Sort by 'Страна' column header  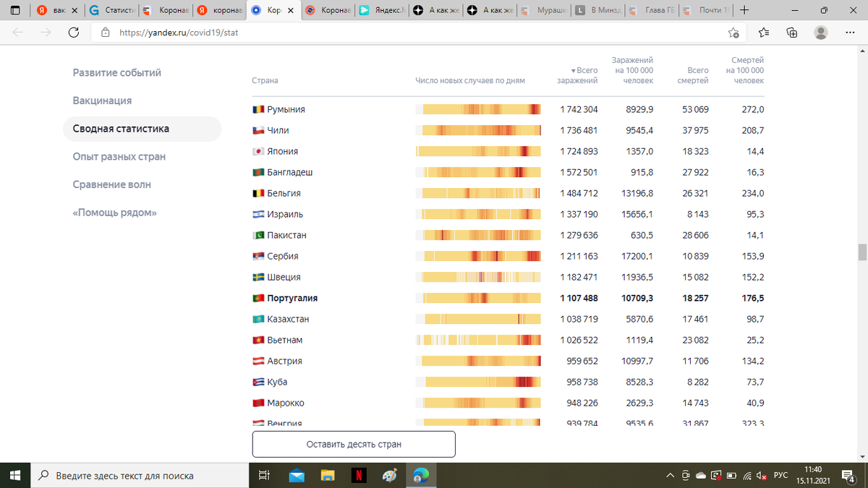pos(265,80)
